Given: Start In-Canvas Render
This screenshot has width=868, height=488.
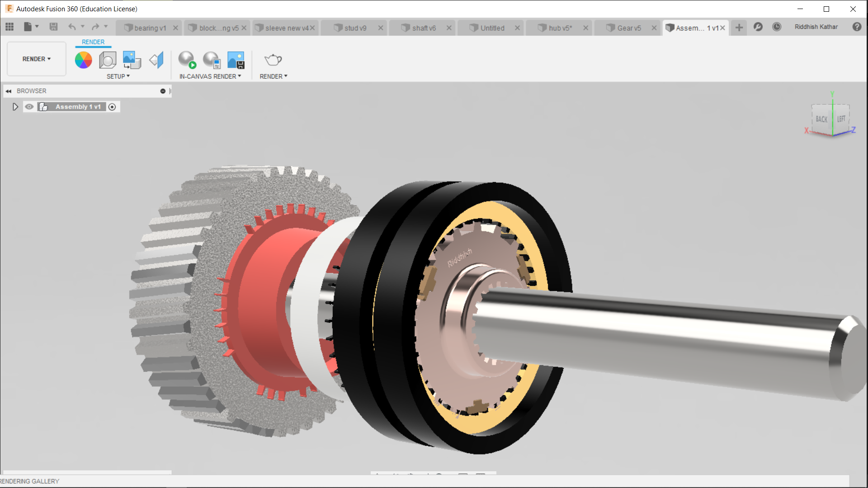Looking at the screenshot, I should tap(187, 60).
